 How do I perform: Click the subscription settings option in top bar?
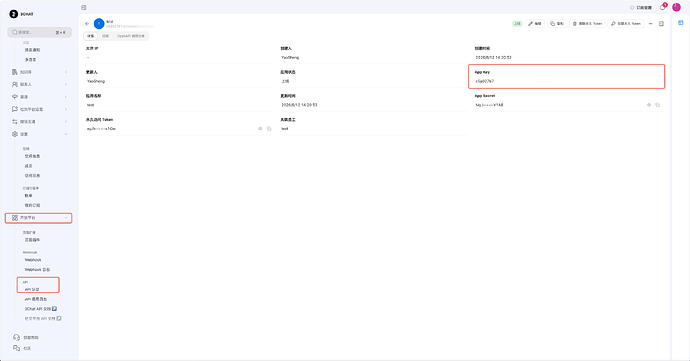pos(641,7)
